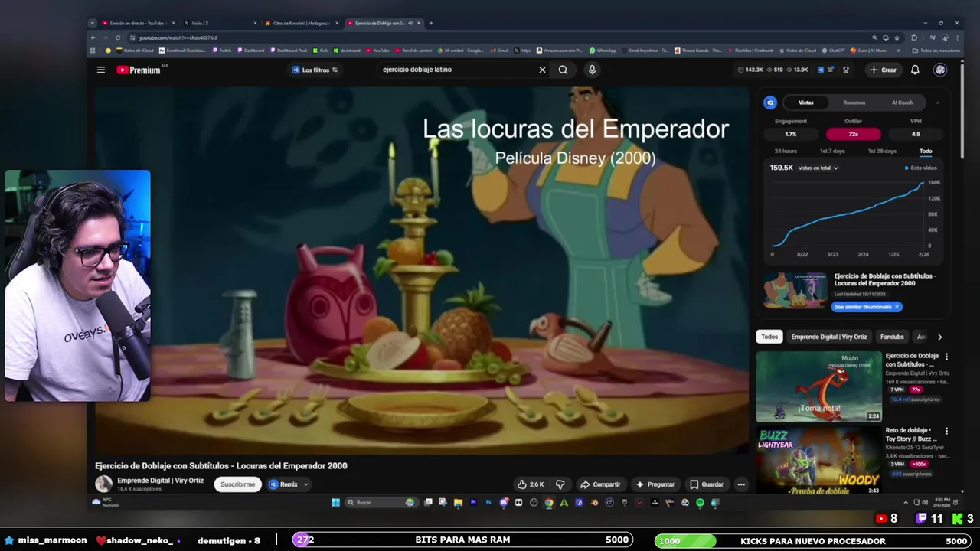Click the Crear button

tap(883, 70)
